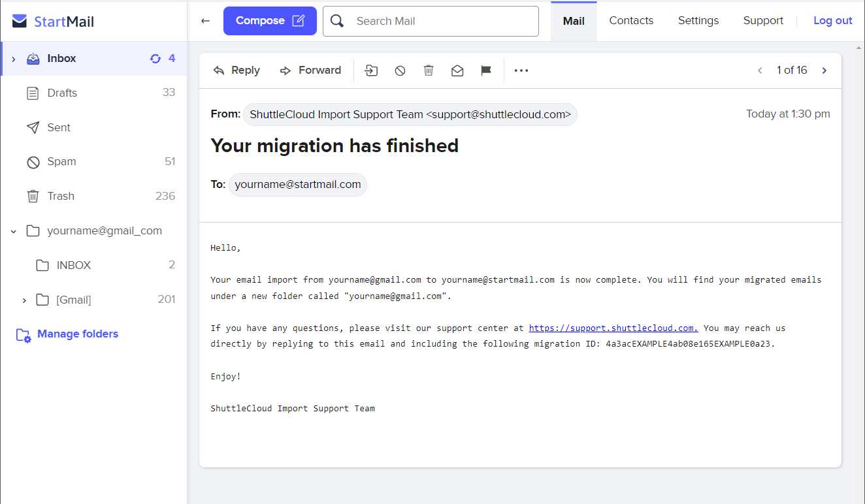Mark email as unread with the envelope icon
865x504 pixels.
[457, 70]
